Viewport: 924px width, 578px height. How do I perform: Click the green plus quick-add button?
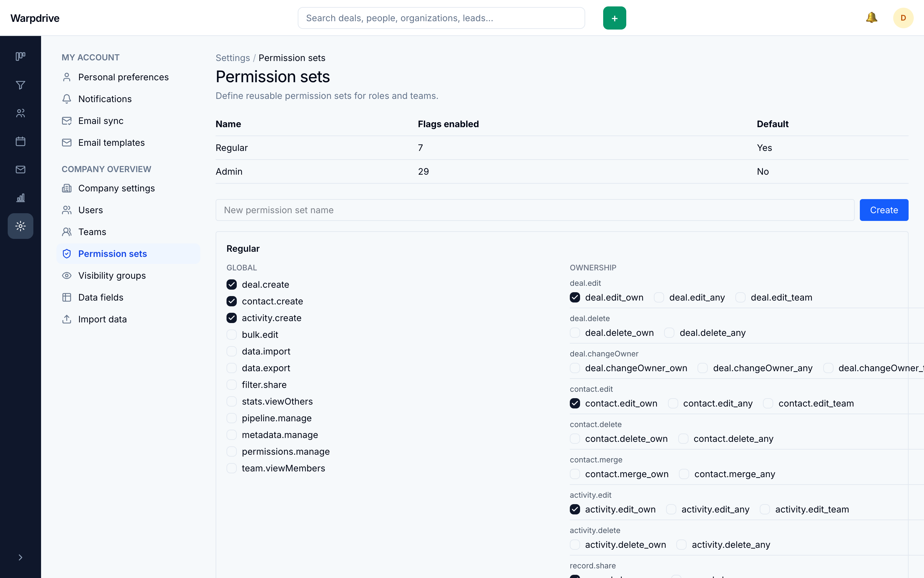614,18
